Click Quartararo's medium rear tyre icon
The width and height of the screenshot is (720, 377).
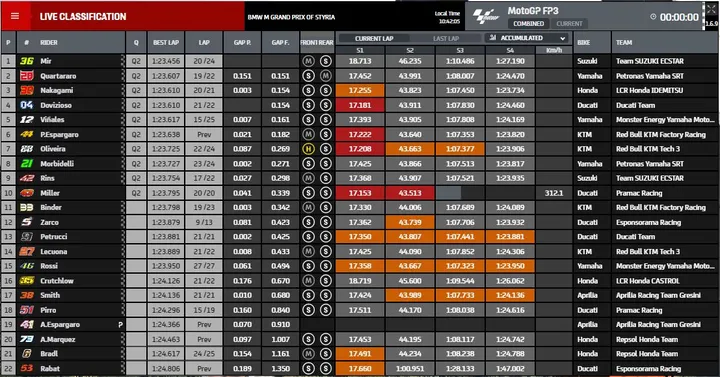(x=326, y=76)
